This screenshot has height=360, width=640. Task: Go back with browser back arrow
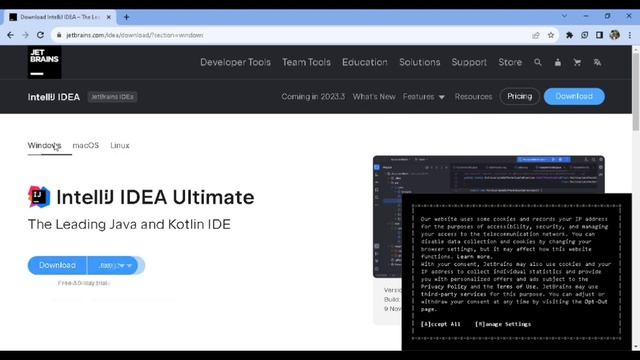pyautogui.click(x=11, y=35)
